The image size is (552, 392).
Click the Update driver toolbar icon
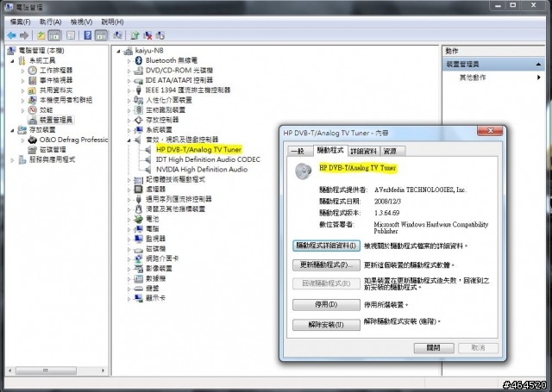[x=135, y=35]
